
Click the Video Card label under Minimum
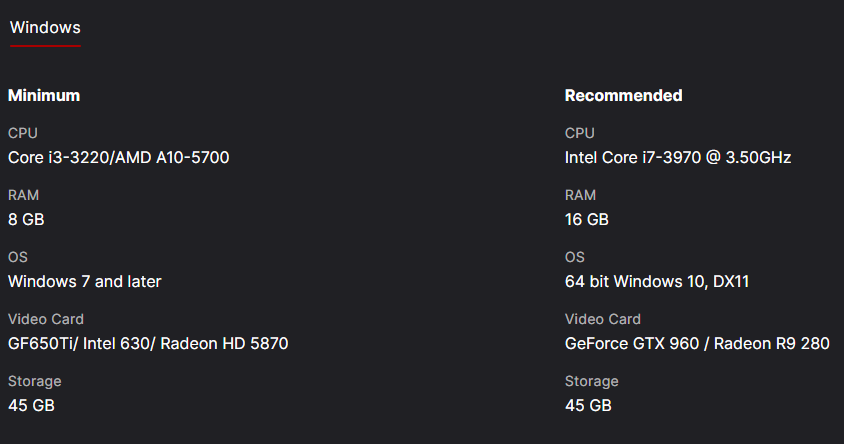tap(46, 319)
